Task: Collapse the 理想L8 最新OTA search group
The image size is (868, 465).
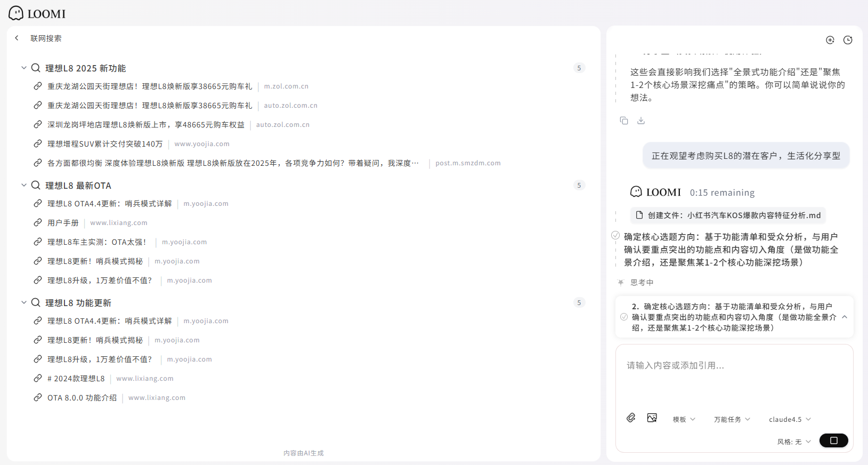Action: tap(23, 185)
